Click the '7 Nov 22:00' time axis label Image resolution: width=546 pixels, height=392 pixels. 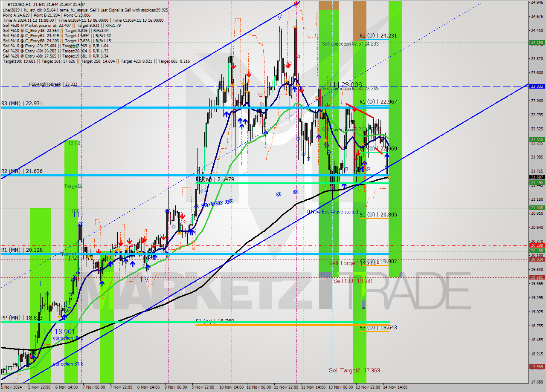click(121, 387)
